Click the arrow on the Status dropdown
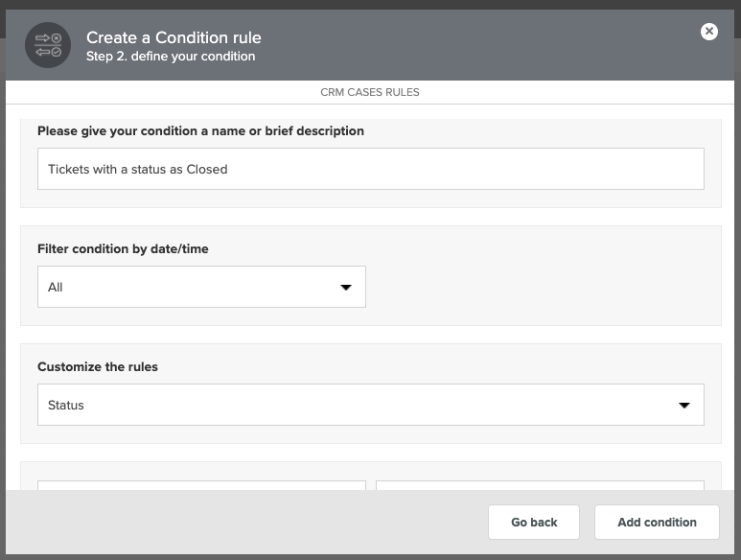Screen dimensions: 741x560 684,405
